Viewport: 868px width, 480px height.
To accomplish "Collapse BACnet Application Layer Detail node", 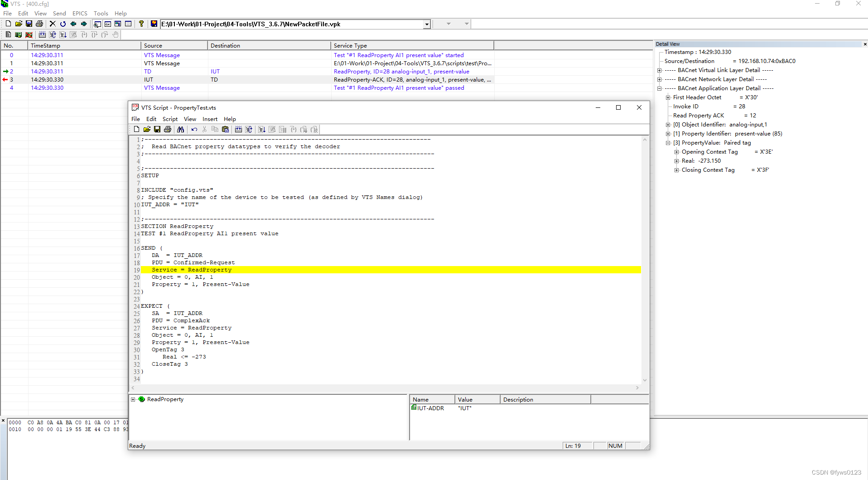I will pos(660,88).
